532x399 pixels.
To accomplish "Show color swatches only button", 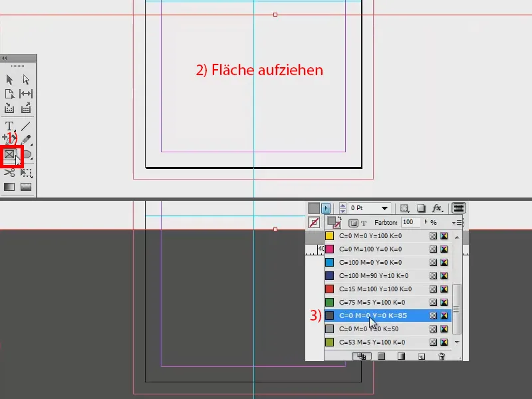I will (381, 356).
